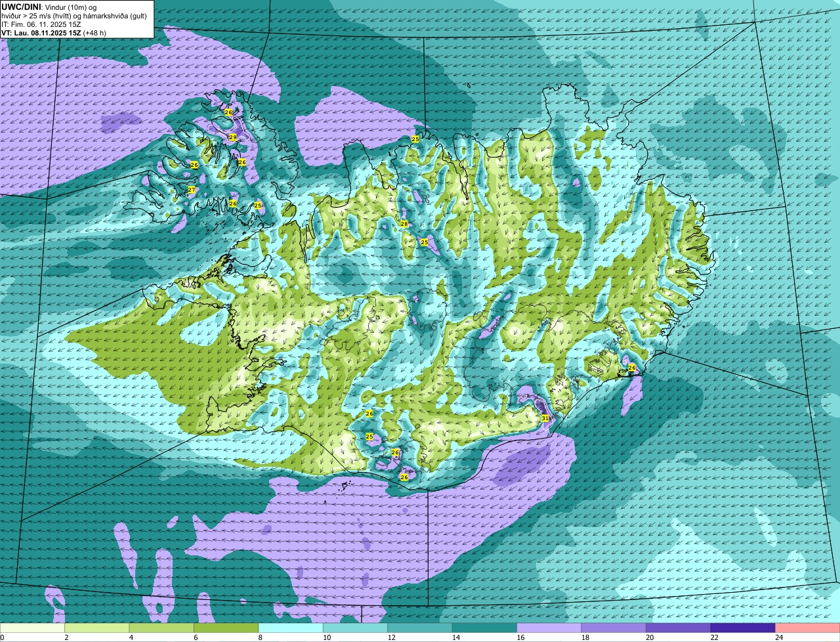Select the 20–22 m/s violet legend swatch
Image resolution: width=840 pixels, height=642 pixels.
pos(679,628)
